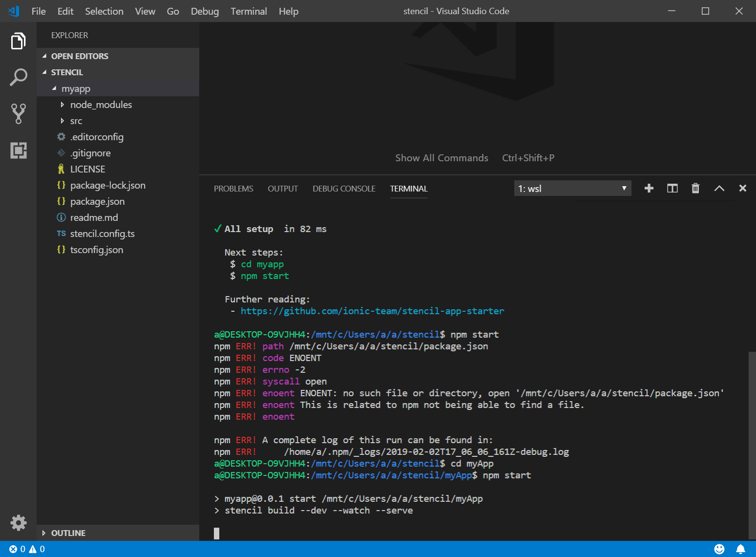The width and height of the screenshot is (756, 557).
Task: Switch to the OUTPUT tab
Action: coord(283,189)
